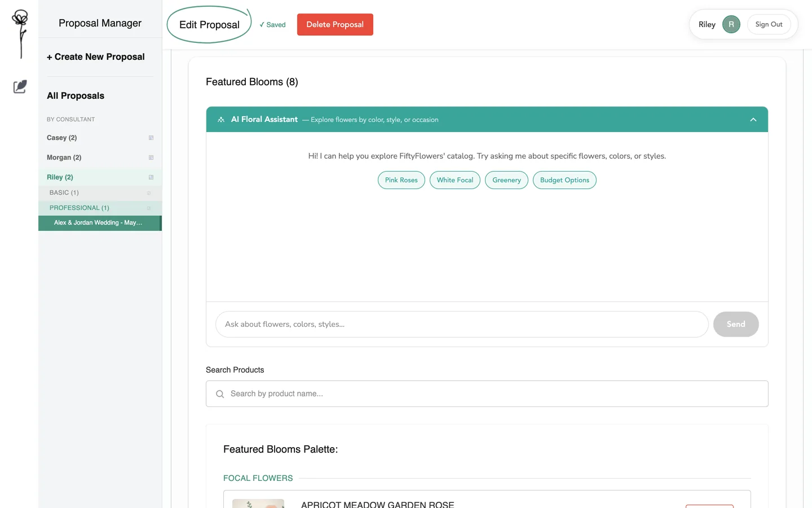Click the All Proposals heading
Screen dimensions: 812x508
(76, 96)
